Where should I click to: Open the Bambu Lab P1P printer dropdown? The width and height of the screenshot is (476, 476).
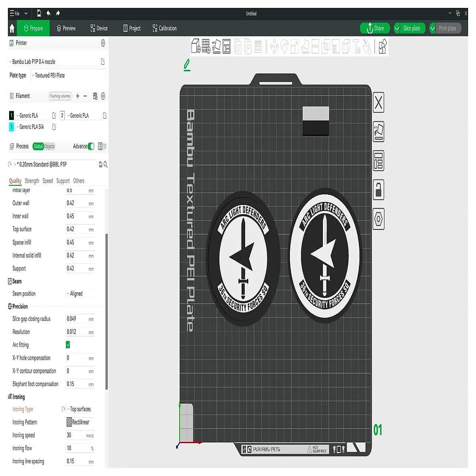coord(54,62)
